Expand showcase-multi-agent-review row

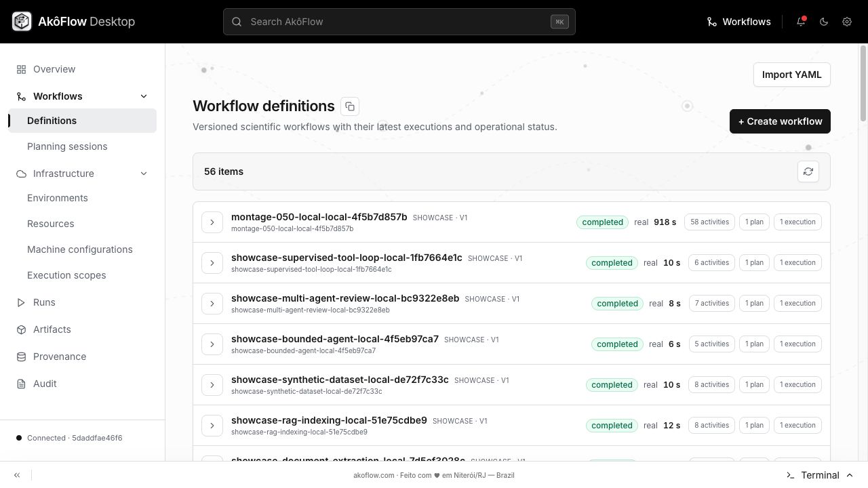tap(212, 304)
